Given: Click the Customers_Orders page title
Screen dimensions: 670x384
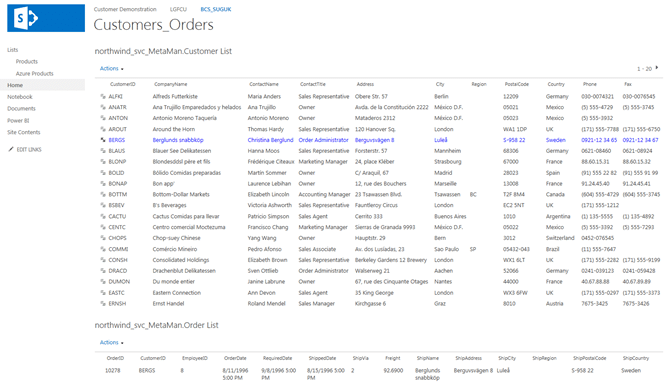Looking at the screenshot, I should (x=153, y=25).
